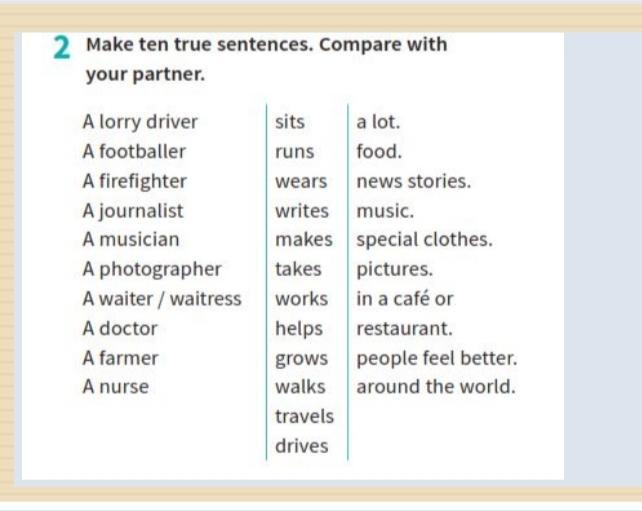642x511 pixels.
Task: Choose the verb 'drives'
Action: (x=302, y=446)
